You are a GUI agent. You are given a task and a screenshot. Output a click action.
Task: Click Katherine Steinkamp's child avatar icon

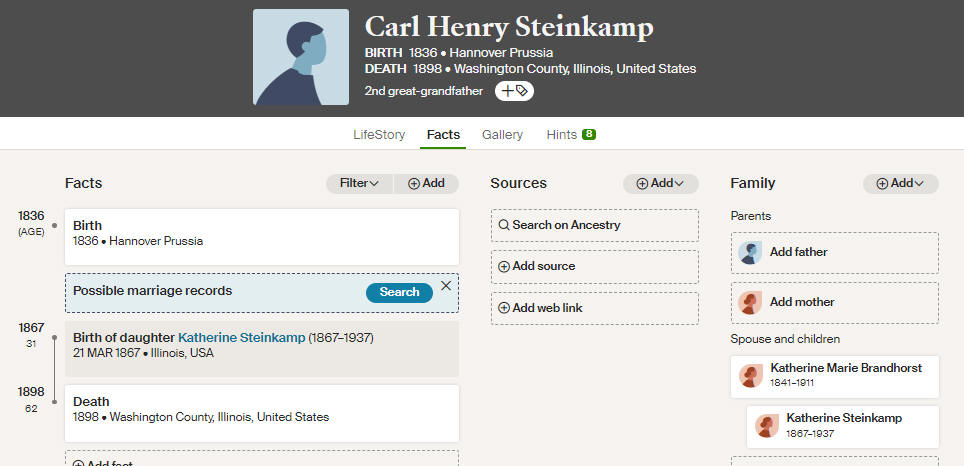pos(767,426)
